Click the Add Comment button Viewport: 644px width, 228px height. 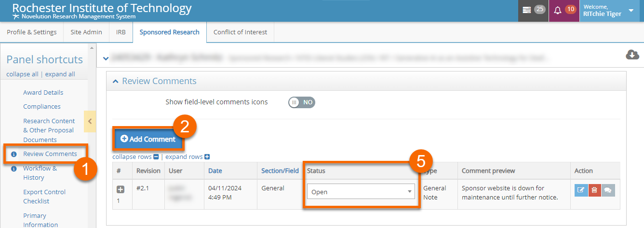pos(148,139)
